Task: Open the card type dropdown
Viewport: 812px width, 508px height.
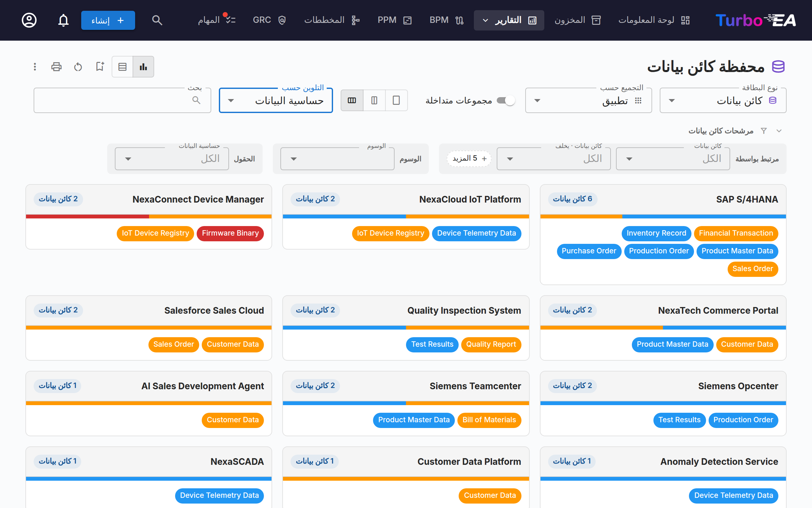Action: (723, 100)
